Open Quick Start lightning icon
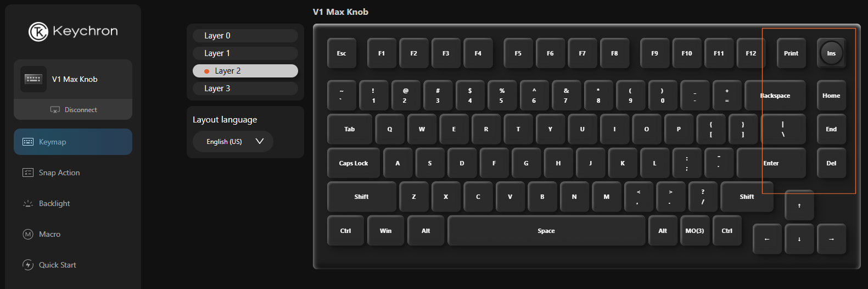 coord(28,265)
